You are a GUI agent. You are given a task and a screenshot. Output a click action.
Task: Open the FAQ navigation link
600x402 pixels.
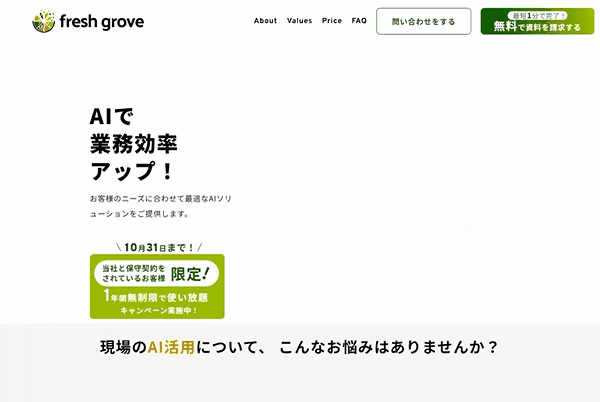tap(359, 21)
